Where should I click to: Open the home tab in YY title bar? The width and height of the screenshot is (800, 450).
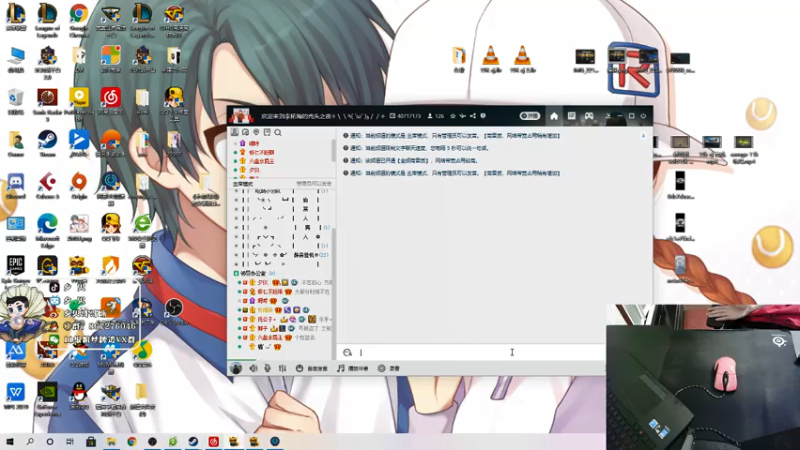(x=554, y=116)
